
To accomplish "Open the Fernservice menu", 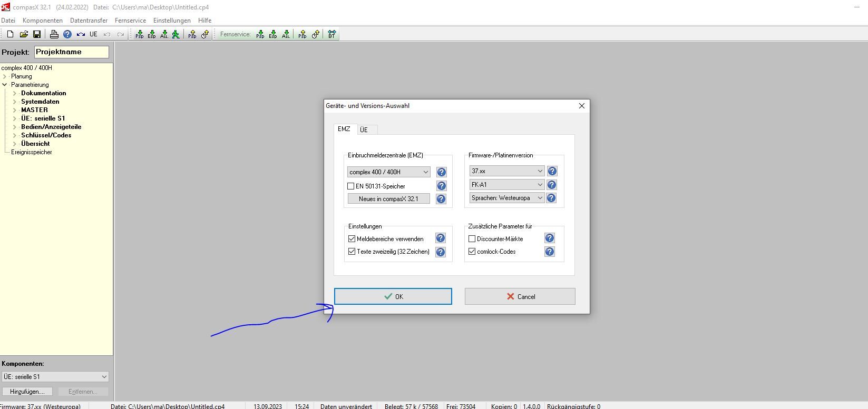I will tap(130, 21).
